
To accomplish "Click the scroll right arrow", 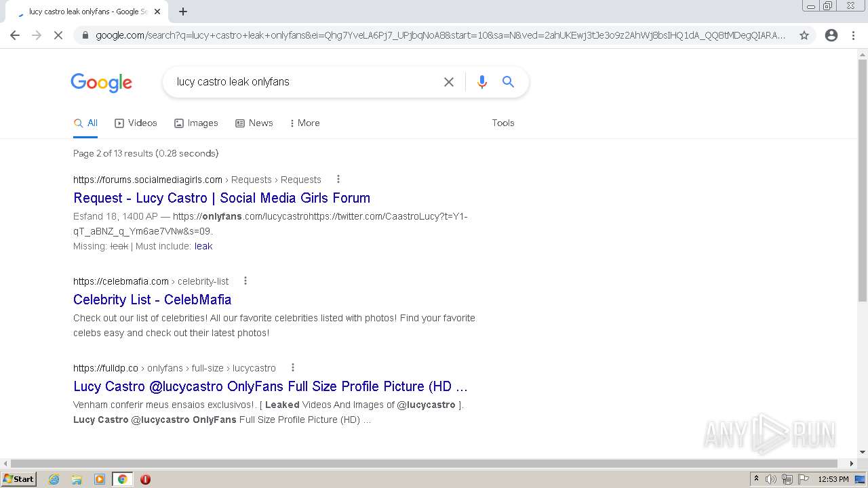I will [852, 464].
